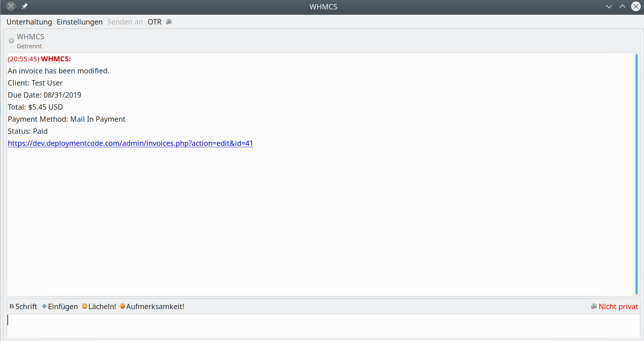The height and width of the screenshot is (341, 644).
Task: Click the Getrennt status label
Action: pos(29,46)
